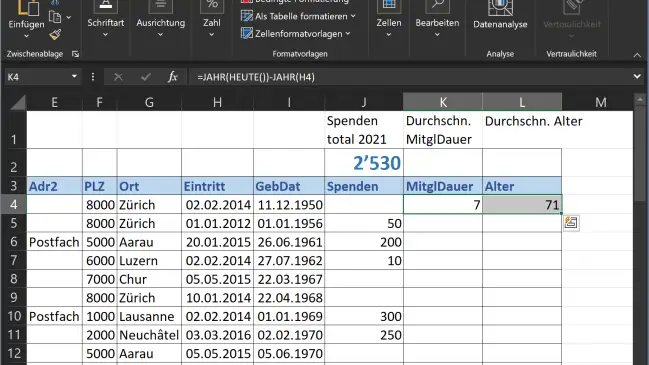Open the Zahl format dropdown
The height and width of the screenshot is (365, 649).
pyautogui.click(x=212, y=35)
